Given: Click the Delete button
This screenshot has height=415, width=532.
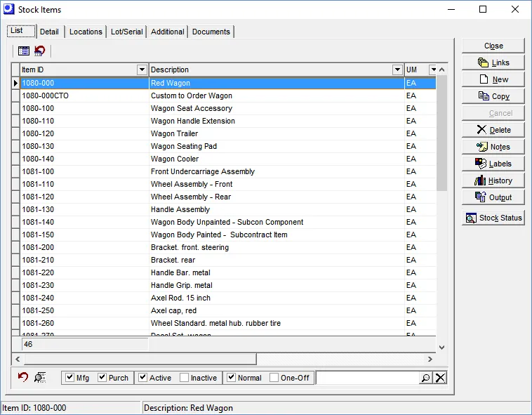Looking at the screenshot, I should pos(493,130).
